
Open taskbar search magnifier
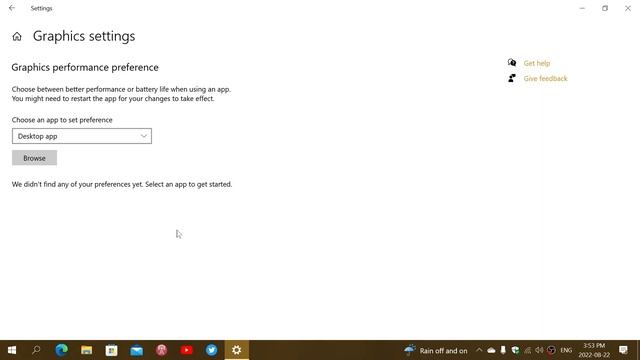[x=36, y=350]
